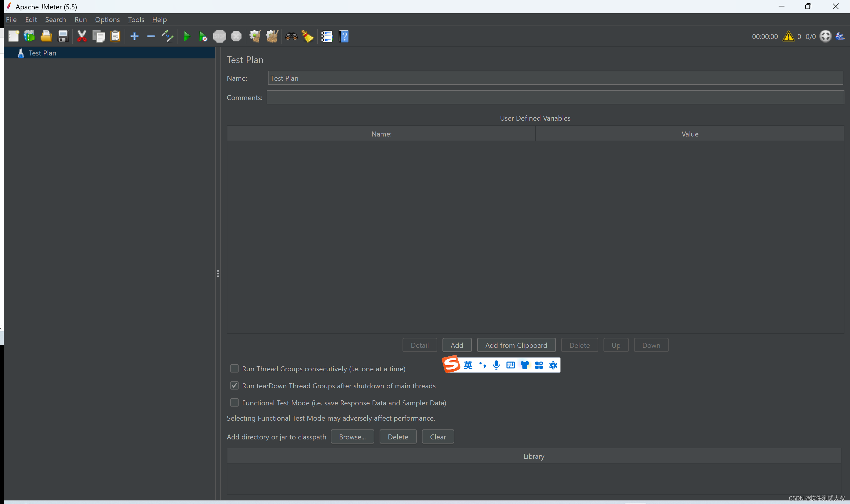
Task: Click the New test plan icon
Action: point(14,36)
